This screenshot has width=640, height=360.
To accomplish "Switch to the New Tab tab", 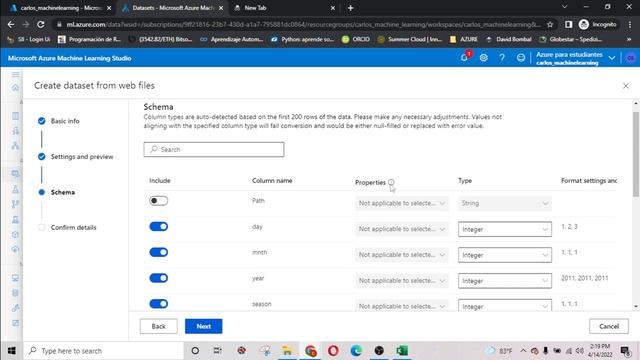I will click(x=284, y=8).
